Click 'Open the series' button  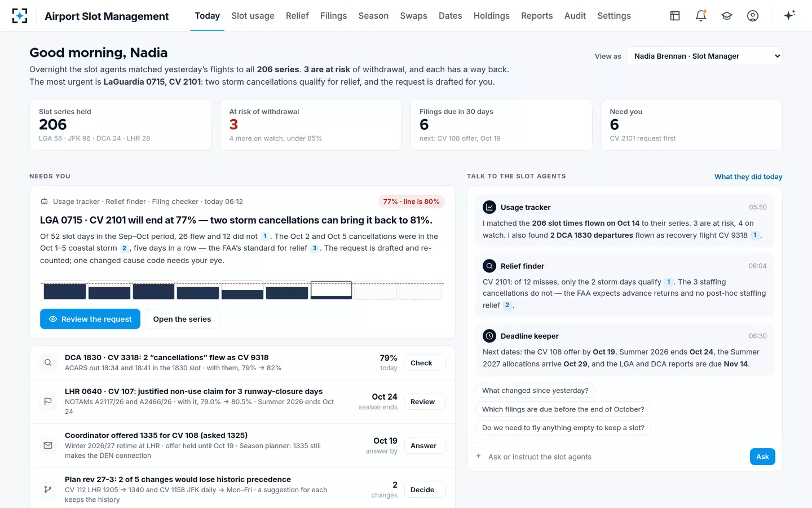point(182,319)
